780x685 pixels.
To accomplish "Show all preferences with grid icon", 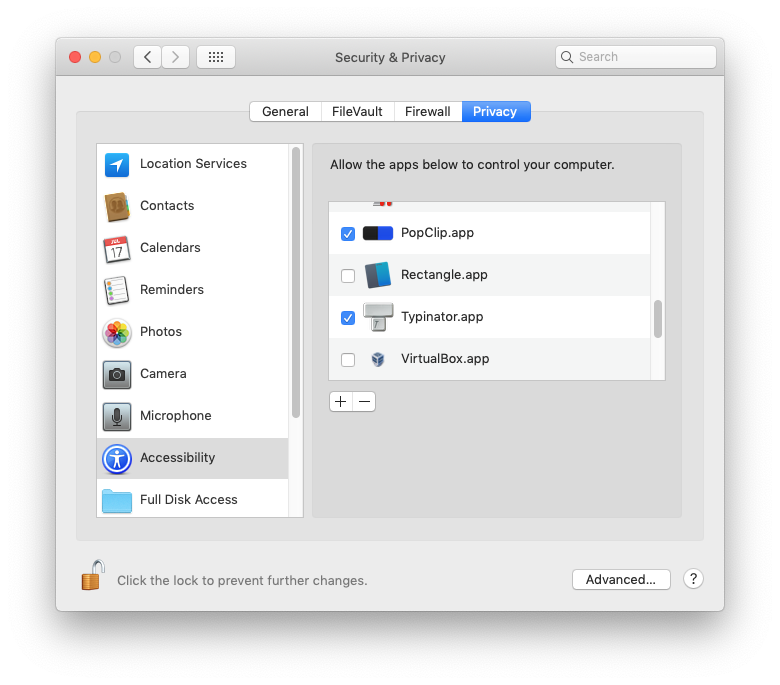I will (x=216, y=57).
